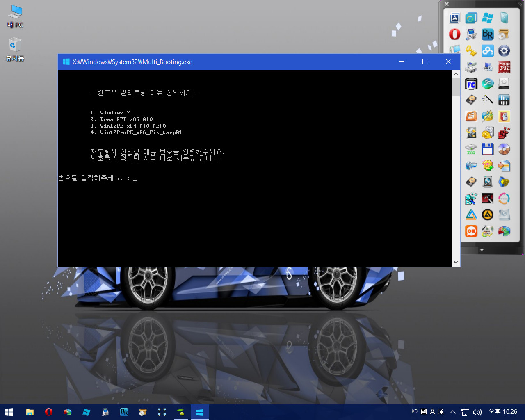525x420 pixels.
Task: Click the FC file compare icon
Action: tap(471, 84)
